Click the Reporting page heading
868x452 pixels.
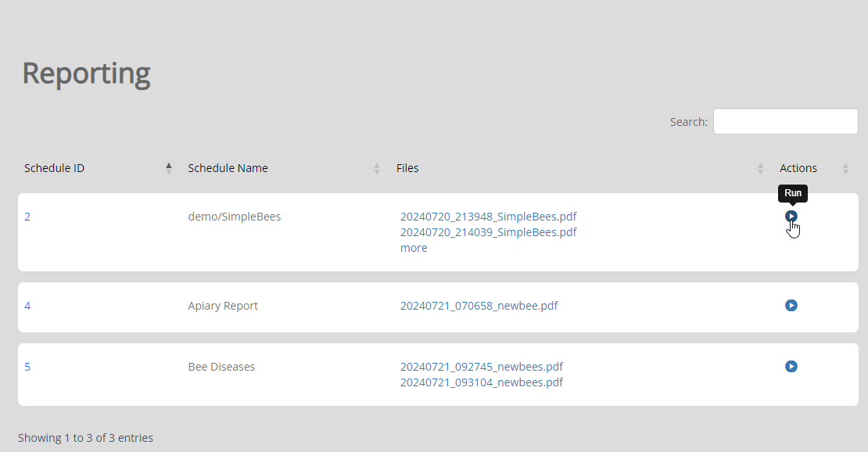point(86,74)
